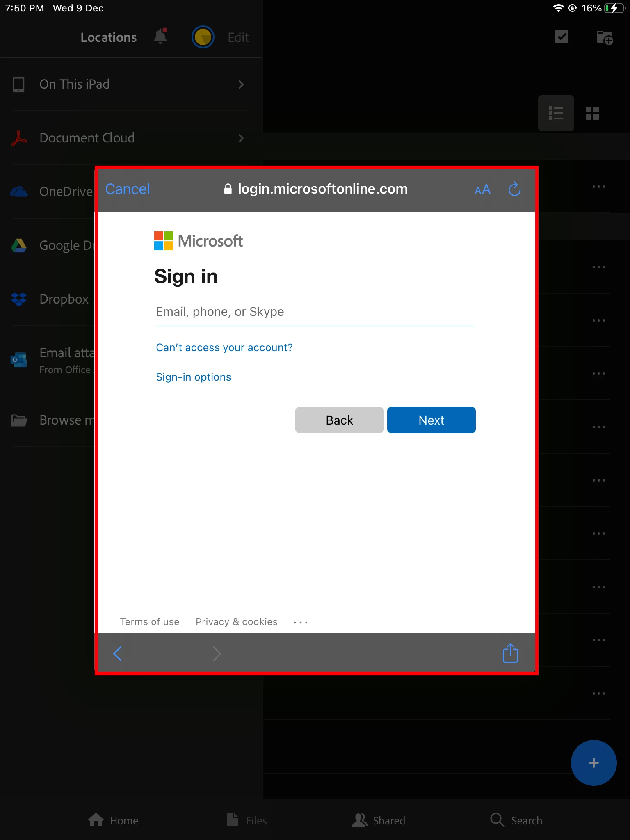Switch to grid view
The height and width of the screenshot is (840, 630).
(x=592, y=113)
